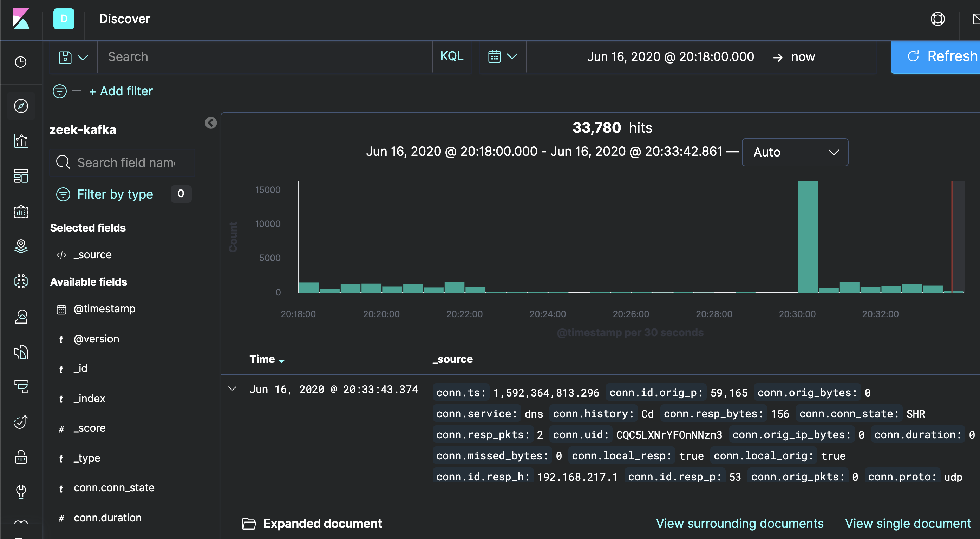This screenshot has height=539, width=980.
Task: Collapse the fields sidebar arrow
Action: [x=211, y=122]
